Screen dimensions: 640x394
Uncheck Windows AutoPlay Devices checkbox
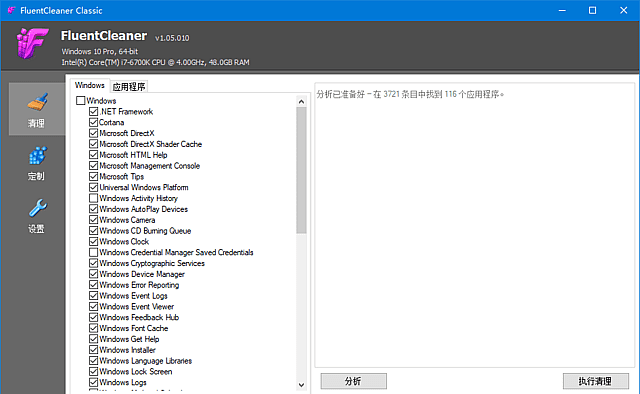click(93, 209)
